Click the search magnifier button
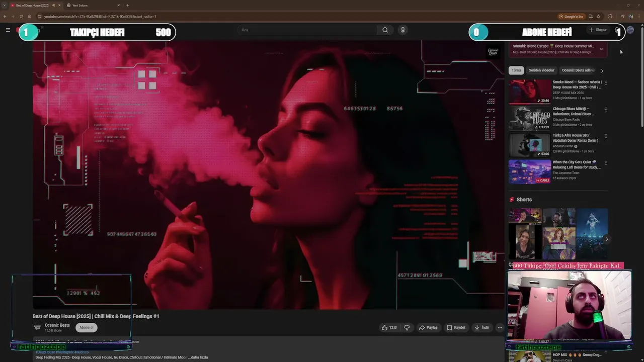The image size is (644, 362). pos(385,30)
